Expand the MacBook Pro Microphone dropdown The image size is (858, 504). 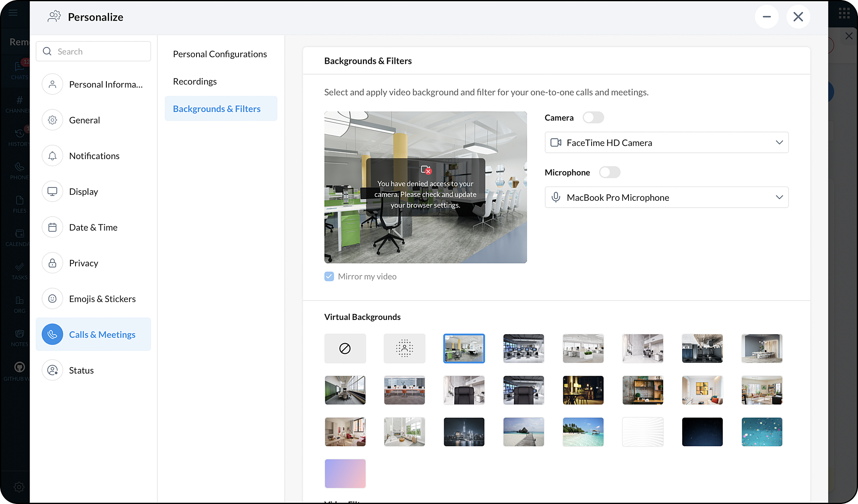666,197
